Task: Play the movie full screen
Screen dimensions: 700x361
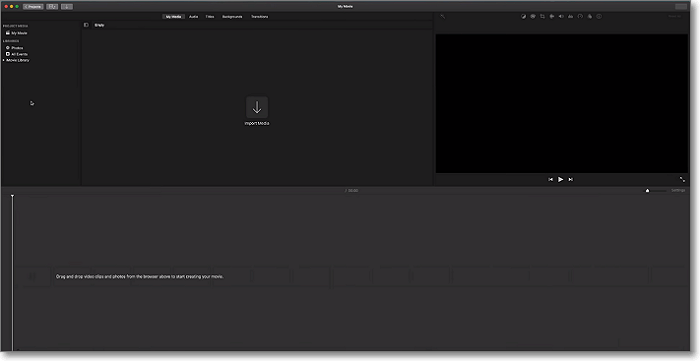Action: coord(682,179)
